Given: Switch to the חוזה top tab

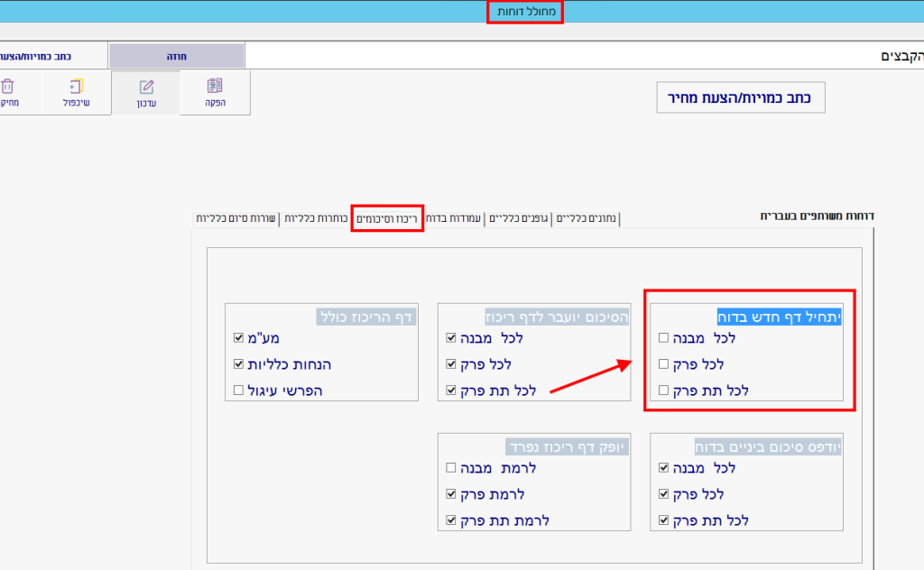Looking at the screenshot, I should click(176, 56).
